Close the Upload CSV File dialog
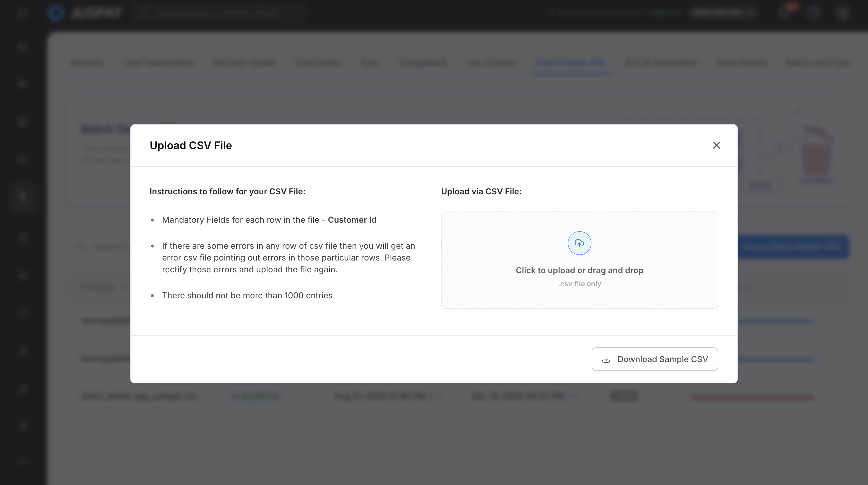868x485 pixels. 716,145
